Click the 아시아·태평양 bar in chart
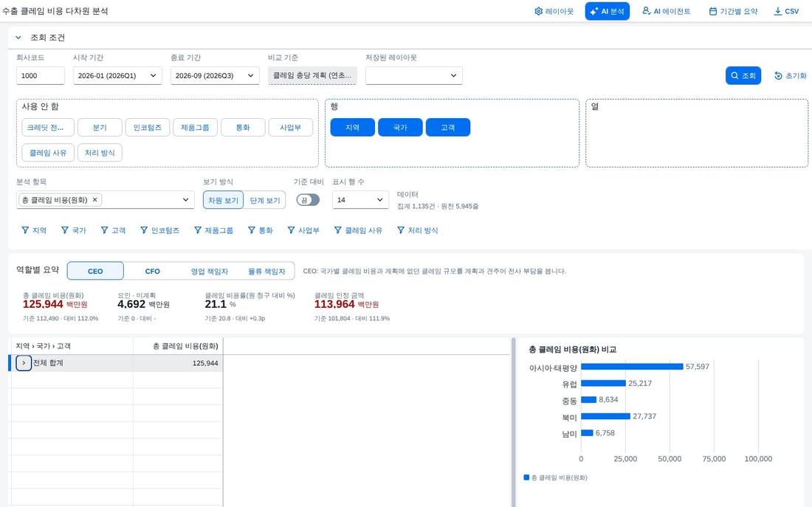The width and height of the screenshot is (812, 507). (632, 367)
